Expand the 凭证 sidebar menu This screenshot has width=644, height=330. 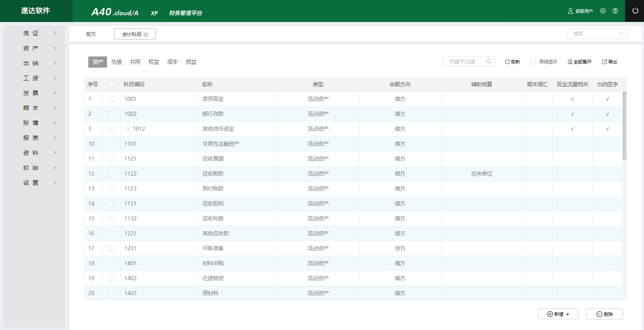pyautogui.click(x=34, y=33)
